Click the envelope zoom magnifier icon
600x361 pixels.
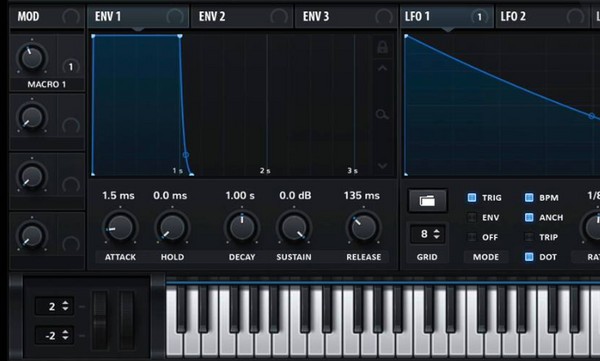pos(382,114)
